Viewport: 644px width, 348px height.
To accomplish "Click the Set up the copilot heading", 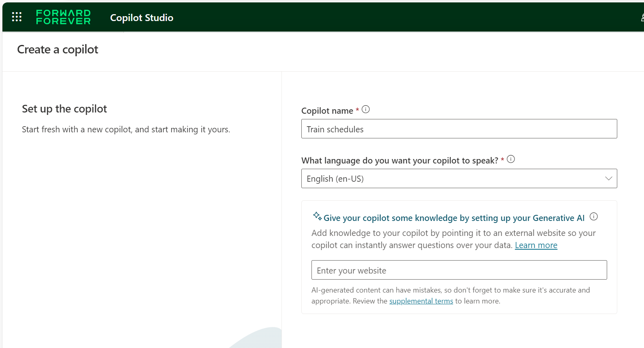I will point(64,109).
